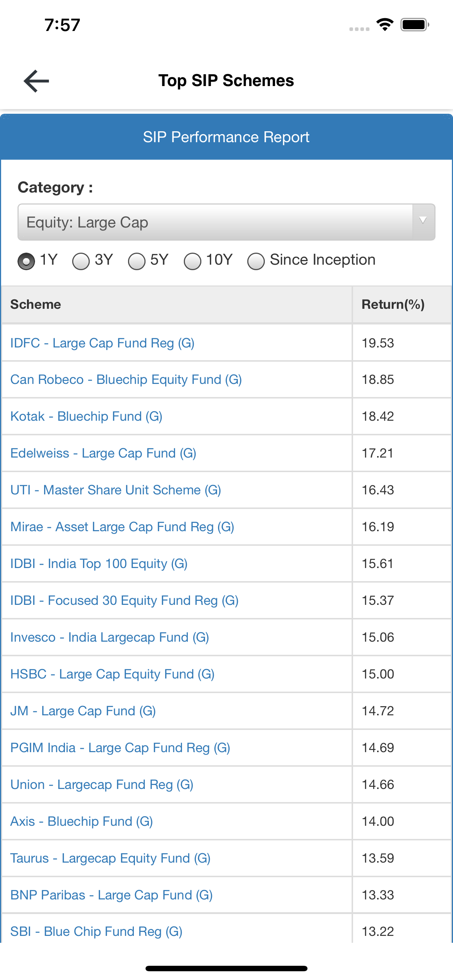The width and height of the screenshot is (453, 980).
Task: Click the 14.72 return value
Action: 377,711
